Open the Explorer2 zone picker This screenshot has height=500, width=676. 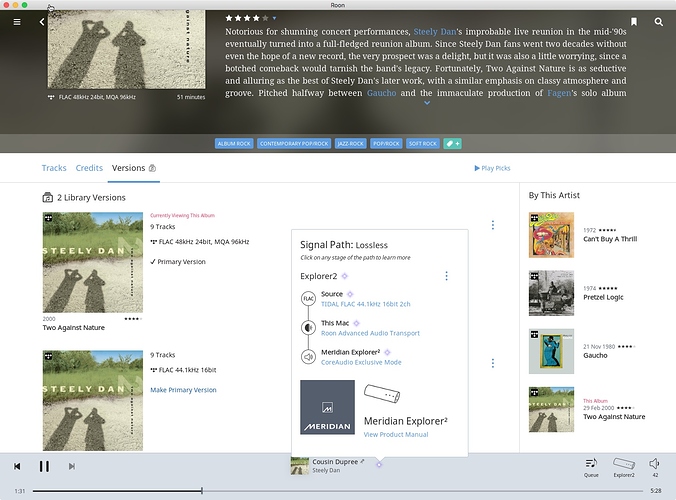click(x=624, y=467)
